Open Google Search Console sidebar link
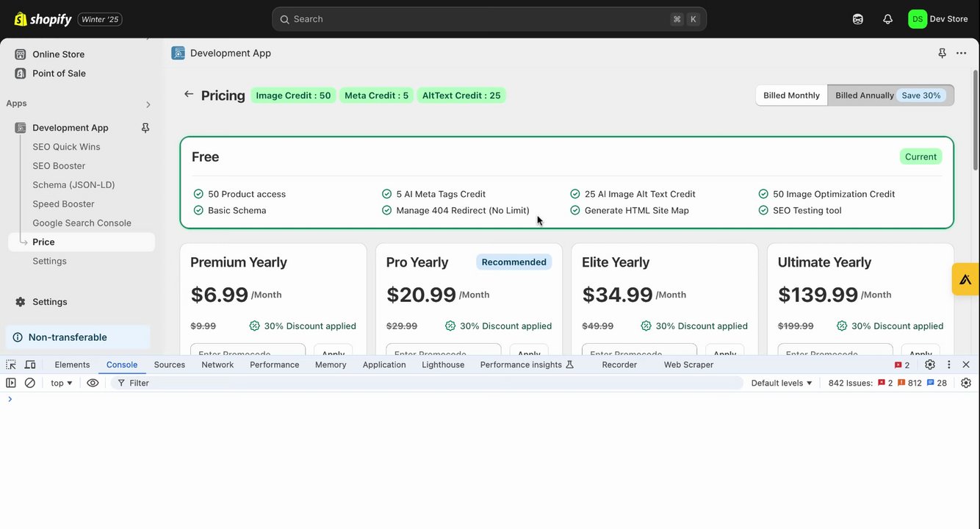The image size is (980, 529). click(x=82, y=223)
